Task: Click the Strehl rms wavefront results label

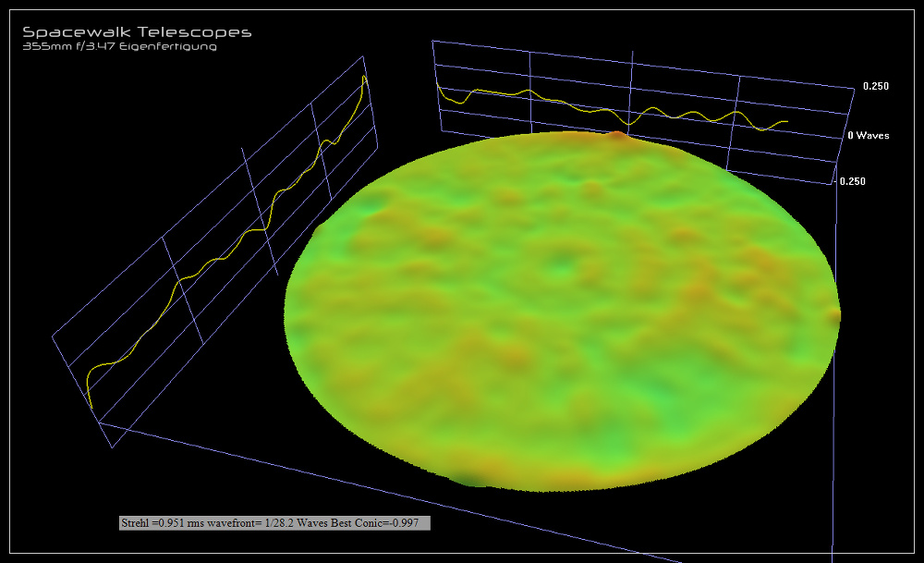Action: click(x=274, y=523)
